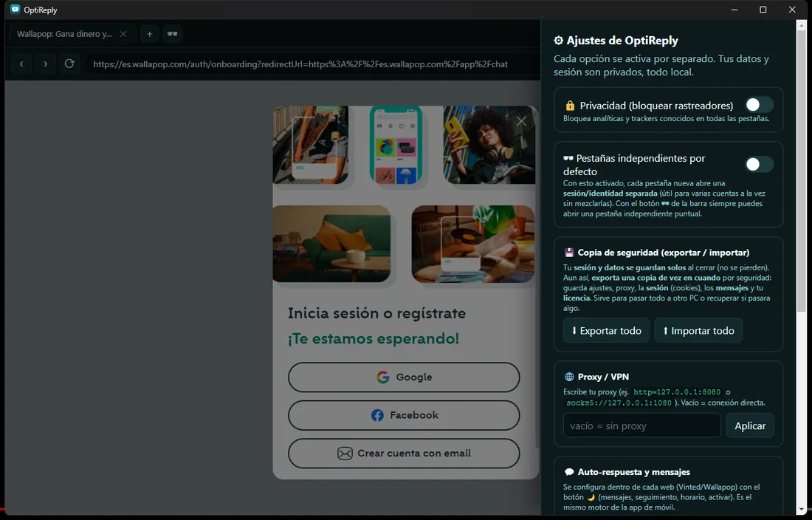Open a new tab with plus button
This screenshot has width=812, height=520.
(x=149, y=34)
